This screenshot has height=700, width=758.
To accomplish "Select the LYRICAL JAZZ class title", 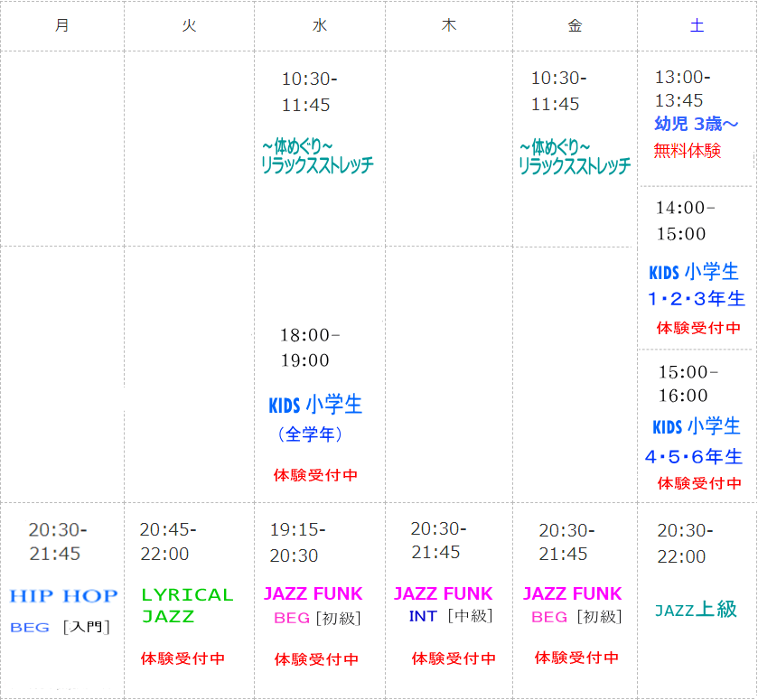I will pyautogui.click(x=187, y=606).
